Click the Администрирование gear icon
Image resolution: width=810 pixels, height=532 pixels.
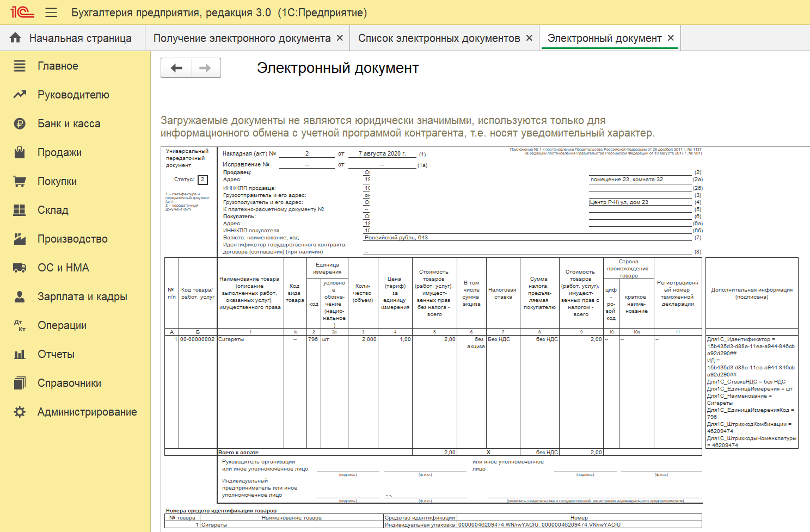pyautogui.click(x=20, y=412)
